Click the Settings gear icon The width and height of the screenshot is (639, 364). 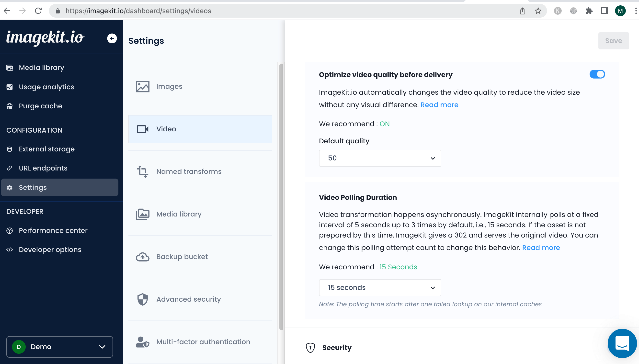tap(10, 187)
